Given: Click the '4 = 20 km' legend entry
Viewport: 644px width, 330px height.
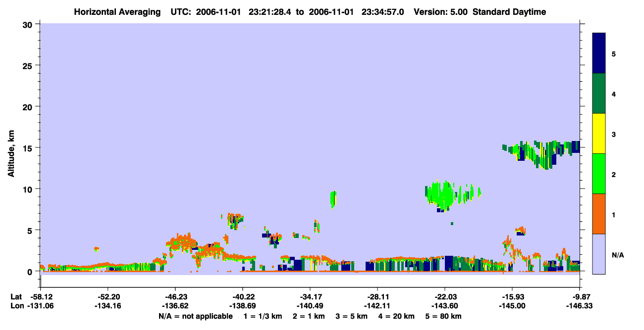Looking at the screenshot, I should coord(397,316).
